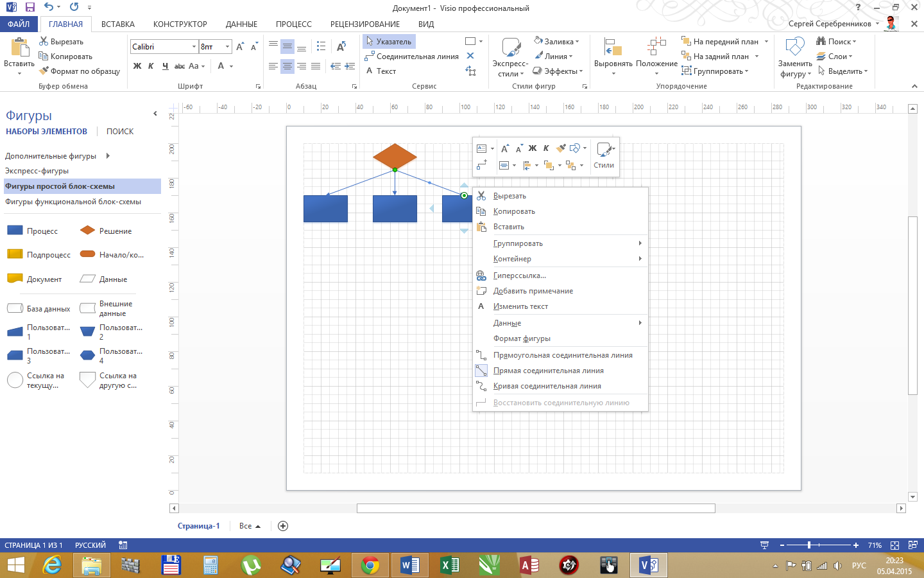Click the zoom slider in status bar
The image size is (924, 578).
(809, 545)
